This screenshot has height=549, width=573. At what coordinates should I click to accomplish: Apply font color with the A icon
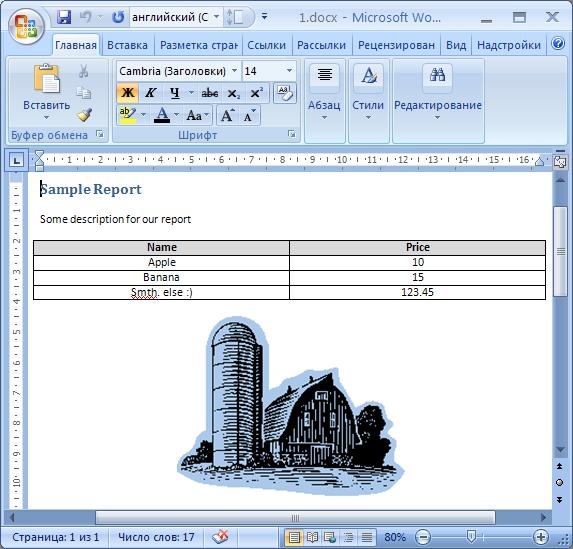(162, 115)
